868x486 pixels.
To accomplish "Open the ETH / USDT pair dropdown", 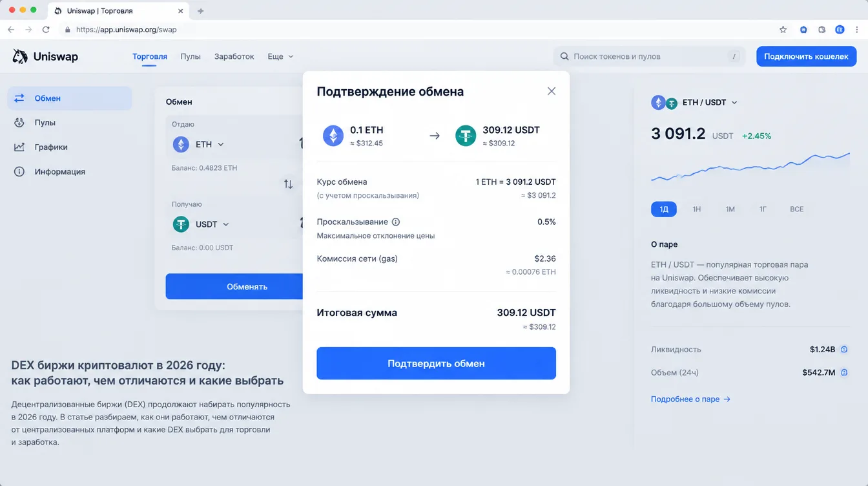I will coord(695,103).
